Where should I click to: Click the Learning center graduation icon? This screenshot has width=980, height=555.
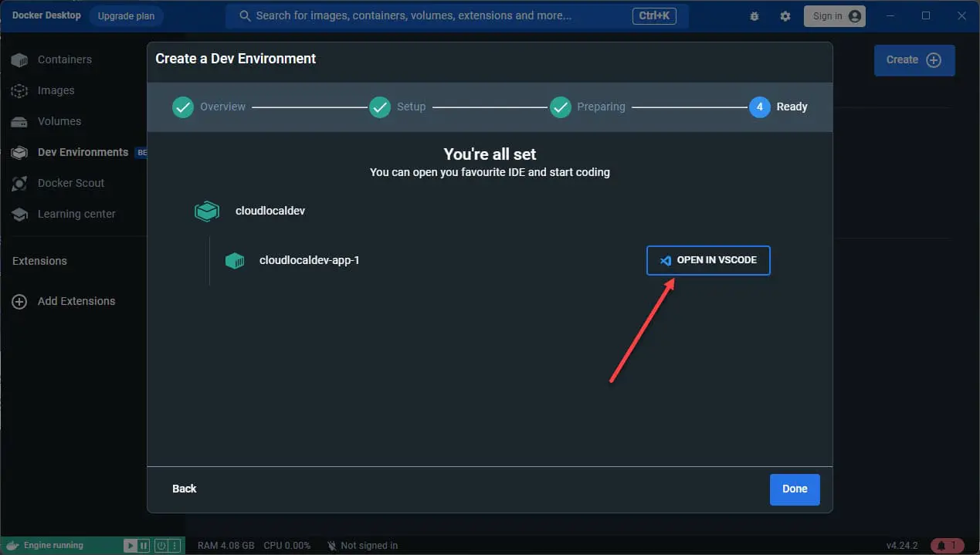click(x=19, y=214)
